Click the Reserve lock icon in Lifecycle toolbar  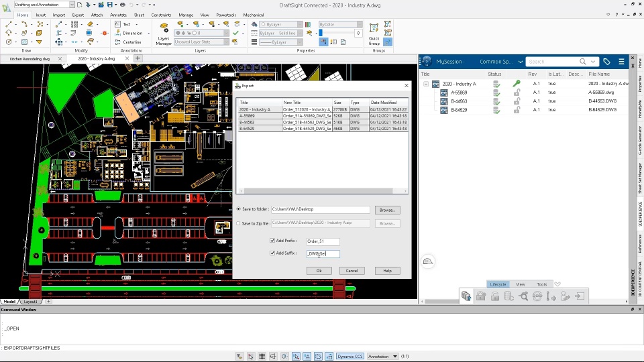[481, 296]
